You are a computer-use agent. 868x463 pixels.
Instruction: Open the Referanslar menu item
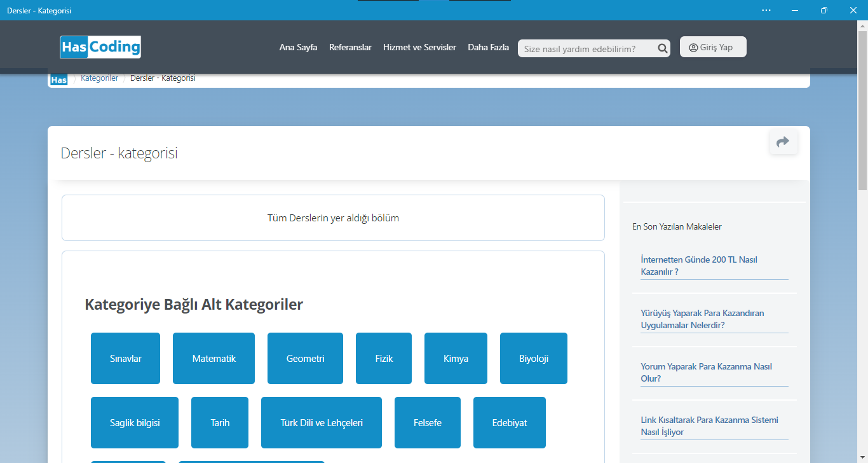350,47
